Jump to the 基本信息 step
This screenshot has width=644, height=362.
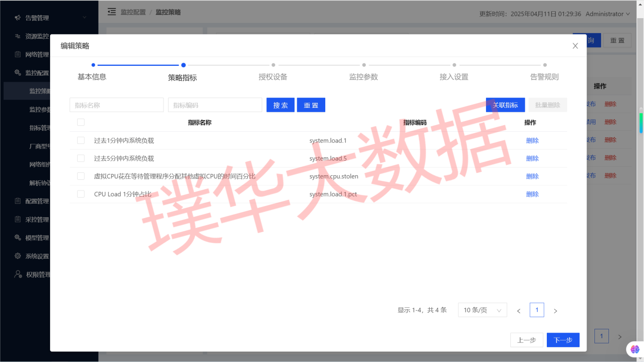[92, 77]
